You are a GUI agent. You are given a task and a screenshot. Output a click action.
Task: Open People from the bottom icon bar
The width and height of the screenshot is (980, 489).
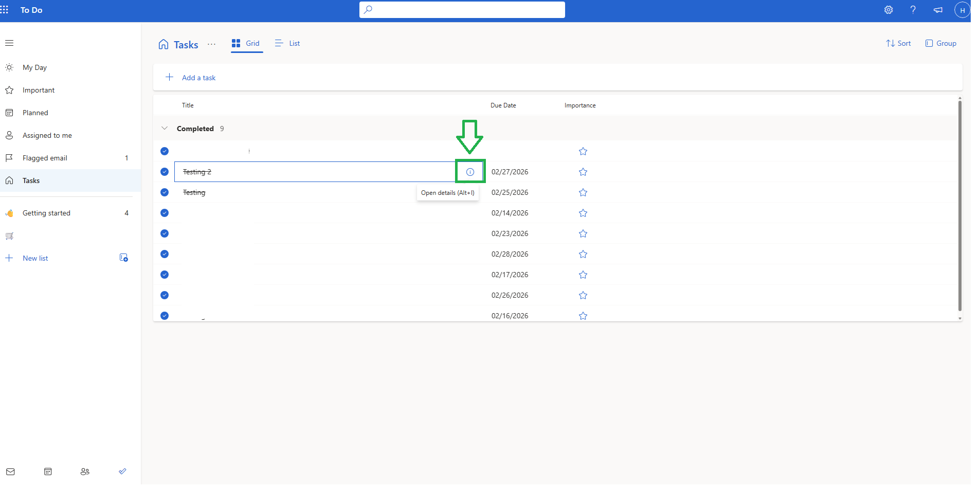pyautogui.click(x=85, y=472)
